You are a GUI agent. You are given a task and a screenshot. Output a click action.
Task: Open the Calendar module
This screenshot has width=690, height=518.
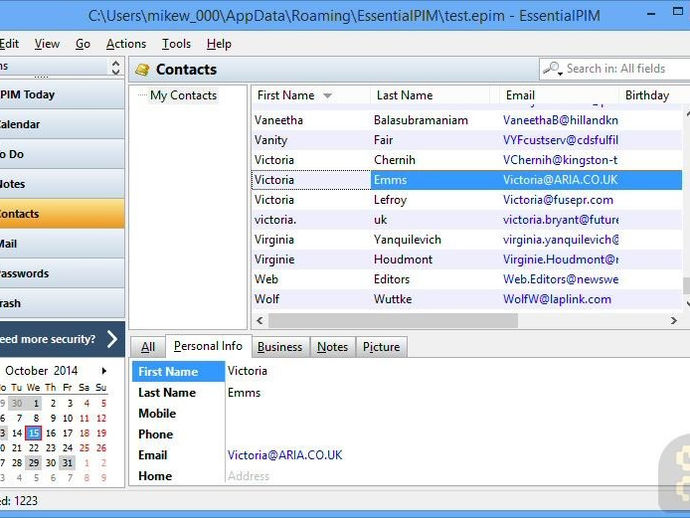tap(62, 124)
